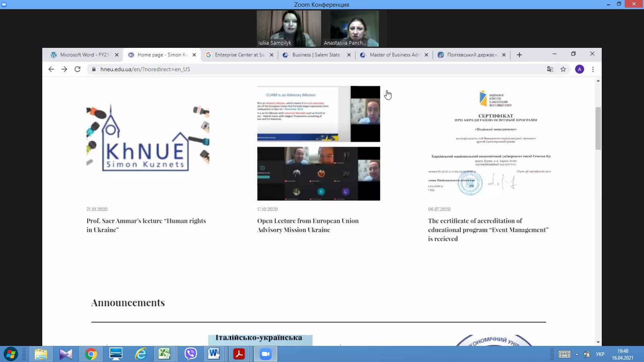This screenshot has height=362, width=644.
Task: Close the Business | Salem State tab
Action: [349, 55]
